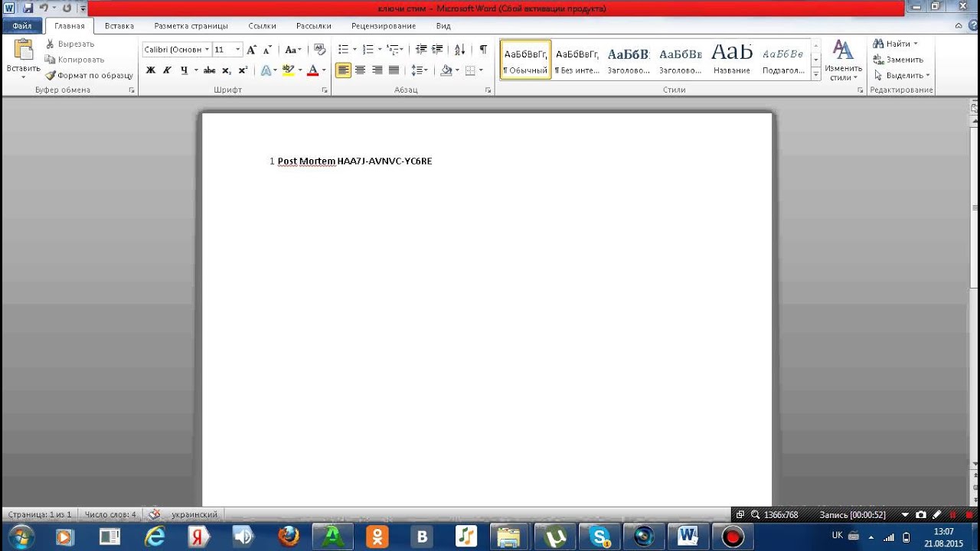Cut selection with Вырезать
The image size is (980, 551).
70,44
